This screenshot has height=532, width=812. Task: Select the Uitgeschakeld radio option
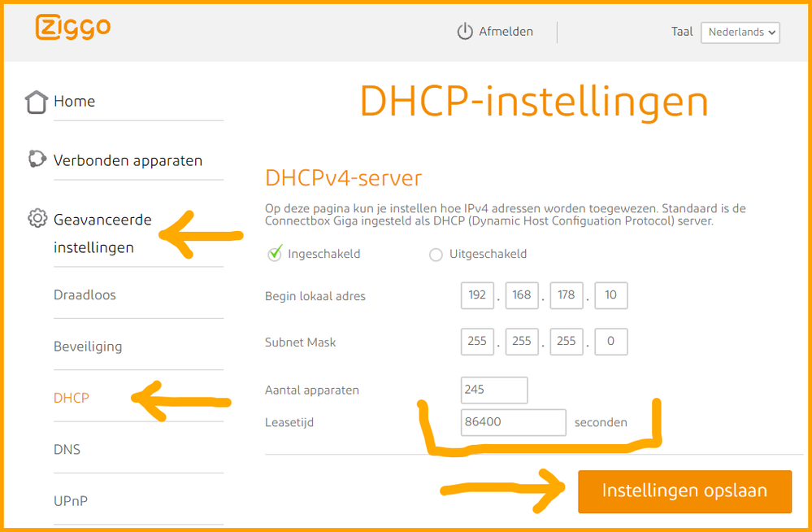(436, 255)
